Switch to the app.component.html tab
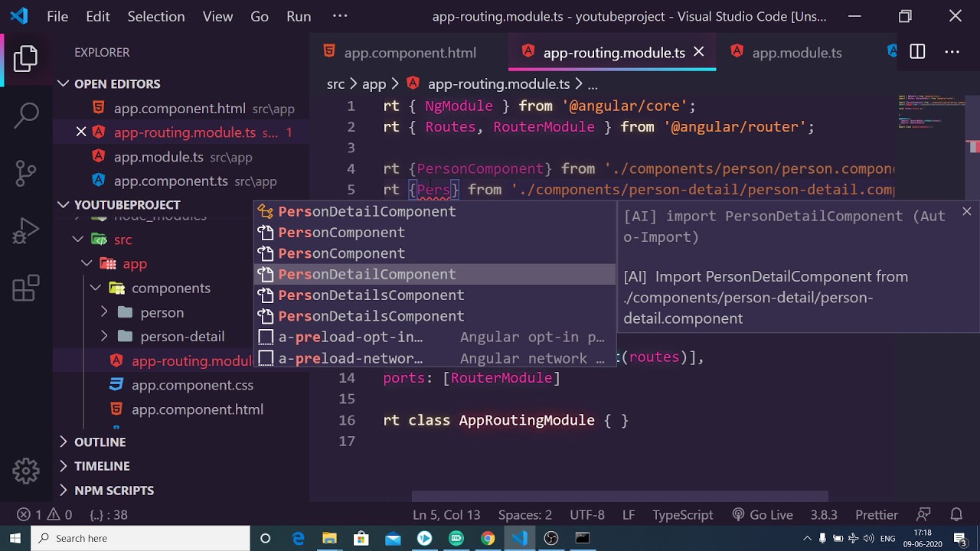Viewport: 980px width, 551px height. click(410, 52)
